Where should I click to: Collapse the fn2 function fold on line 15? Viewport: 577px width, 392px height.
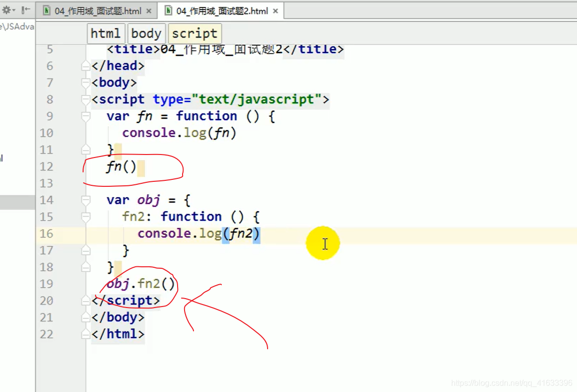(86, 217)
